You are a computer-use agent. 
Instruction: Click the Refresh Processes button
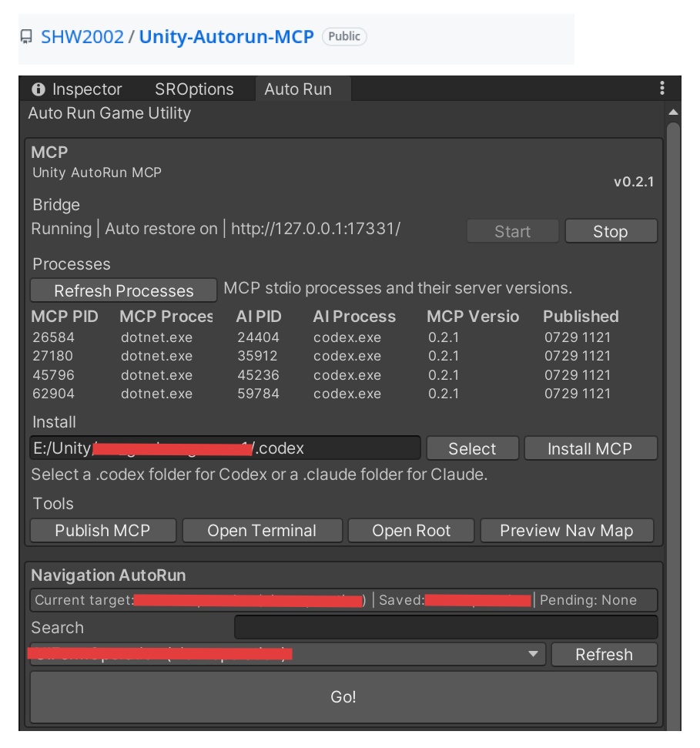pos(123,290)
